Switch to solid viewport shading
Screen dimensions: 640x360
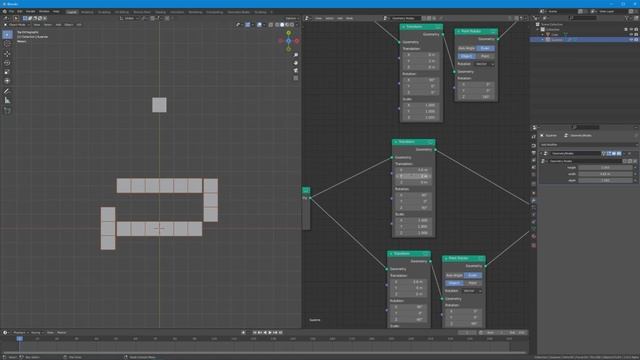pyautogui.click(x=282, y=24)
